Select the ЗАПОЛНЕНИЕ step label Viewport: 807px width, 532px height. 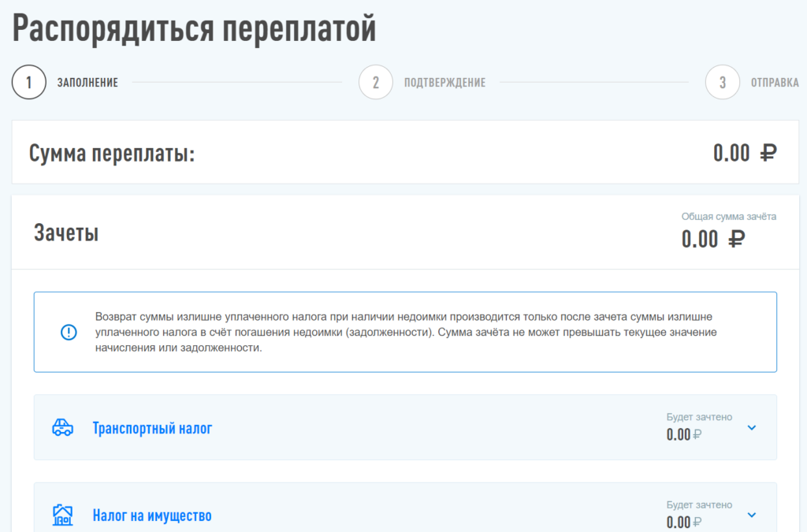pos(87,83)
